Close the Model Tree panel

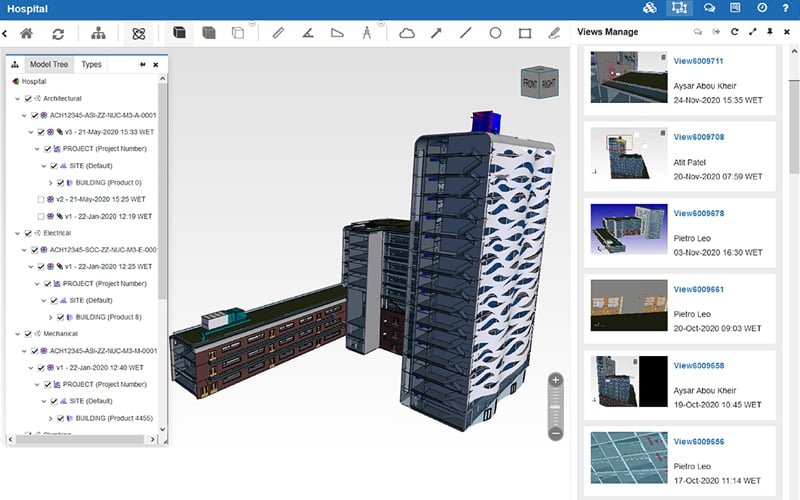tap(156, 65)
